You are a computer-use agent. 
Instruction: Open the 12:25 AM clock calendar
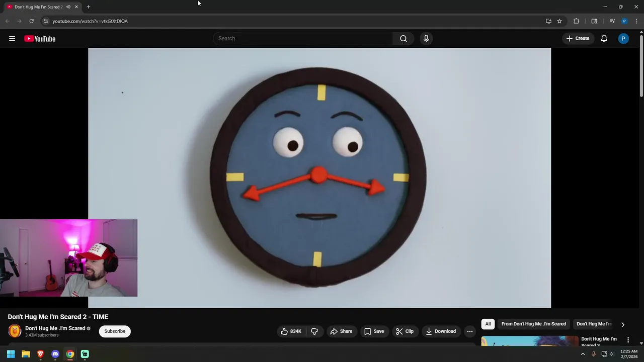click(x=629, y=354)
